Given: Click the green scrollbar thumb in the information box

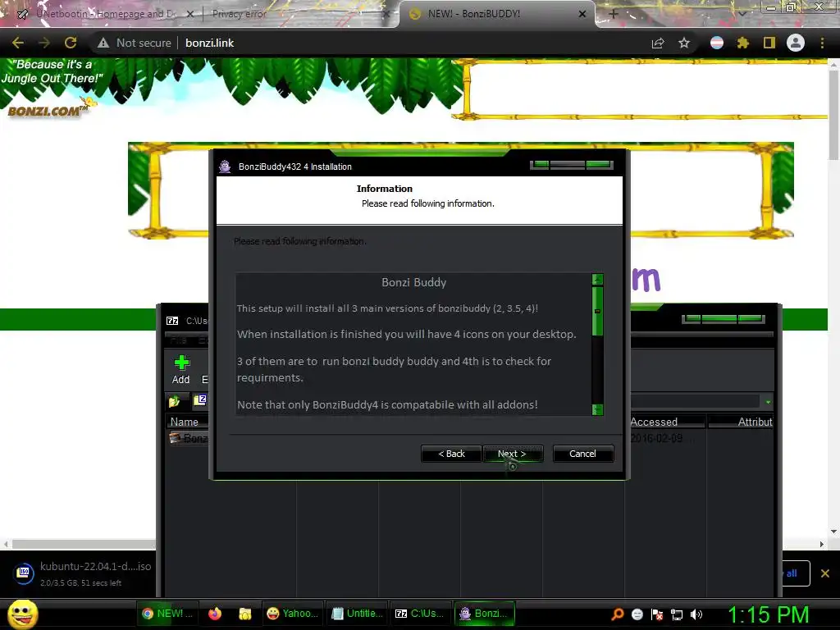Looking at the screenshot, I should click(x=597, y=311).
